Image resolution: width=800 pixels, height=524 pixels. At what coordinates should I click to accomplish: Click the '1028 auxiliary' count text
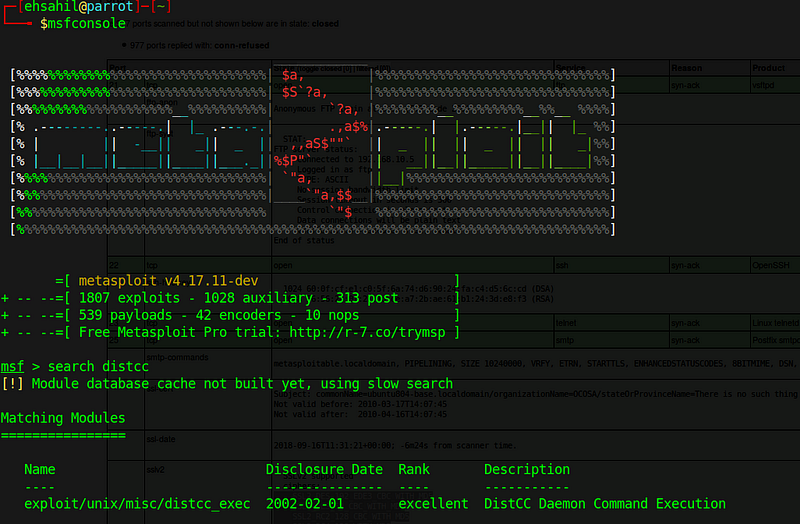click(258, 298)
